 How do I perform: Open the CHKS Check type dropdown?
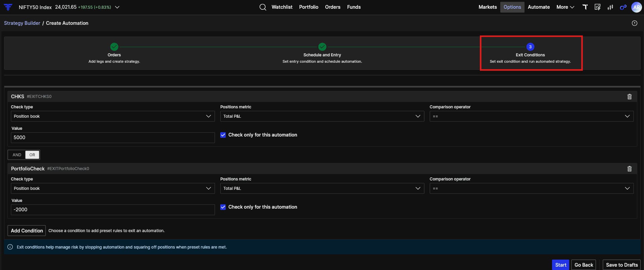(x=113, y=116)
